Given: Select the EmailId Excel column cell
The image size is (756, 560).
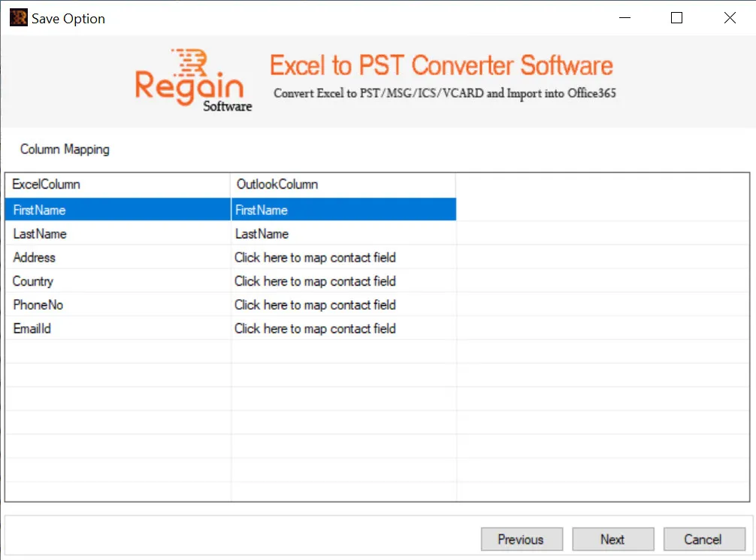Looking at the screenshot, I should [118, 328].
